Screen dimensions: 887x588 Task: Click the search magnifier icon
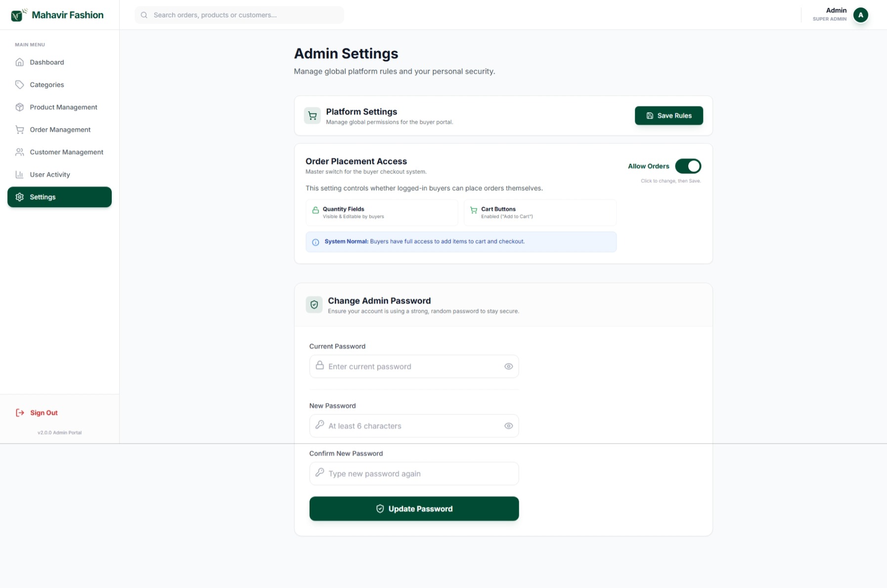[144, 15]
